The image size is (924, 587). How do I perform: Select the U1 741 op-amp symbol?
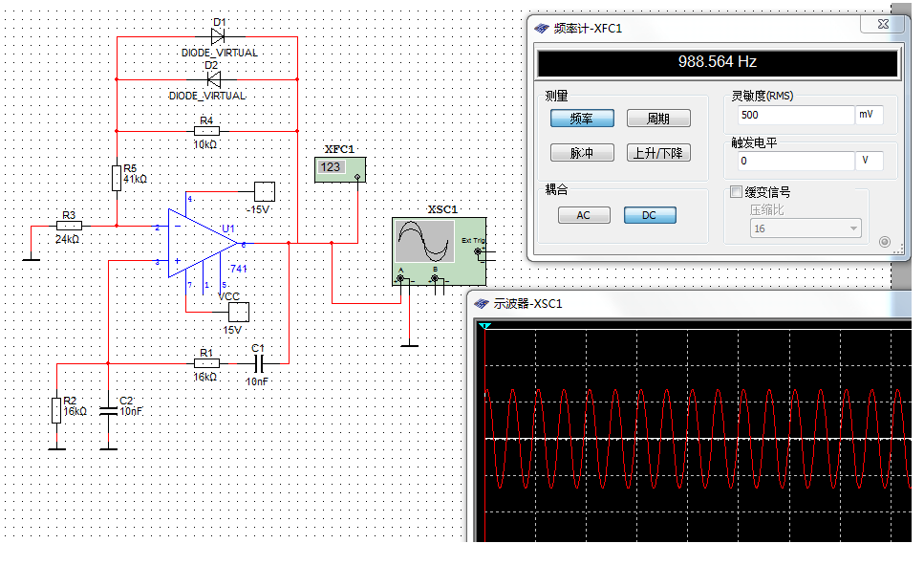203,243
